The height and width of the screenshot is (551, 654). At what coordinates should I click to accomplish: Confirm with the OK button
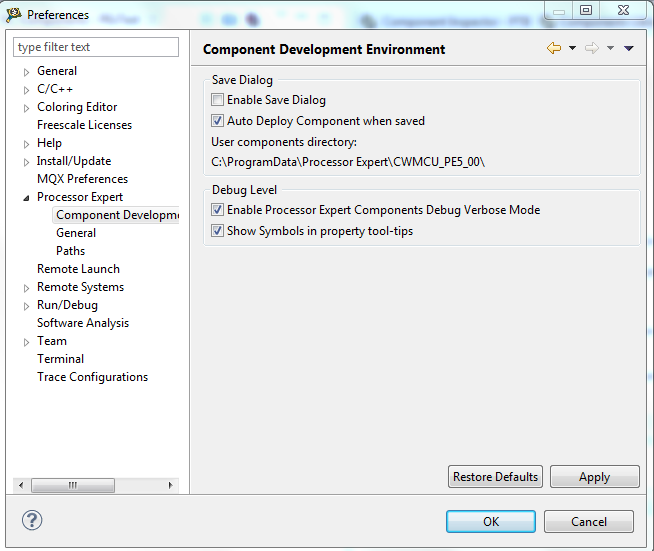click(491, 521)
